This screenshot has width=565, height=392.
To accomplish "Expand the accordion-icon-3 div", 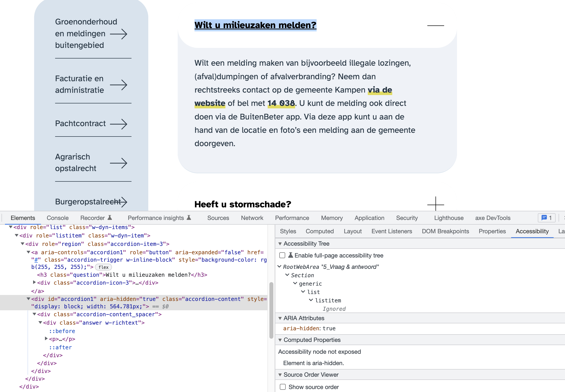I will (34, 282).
